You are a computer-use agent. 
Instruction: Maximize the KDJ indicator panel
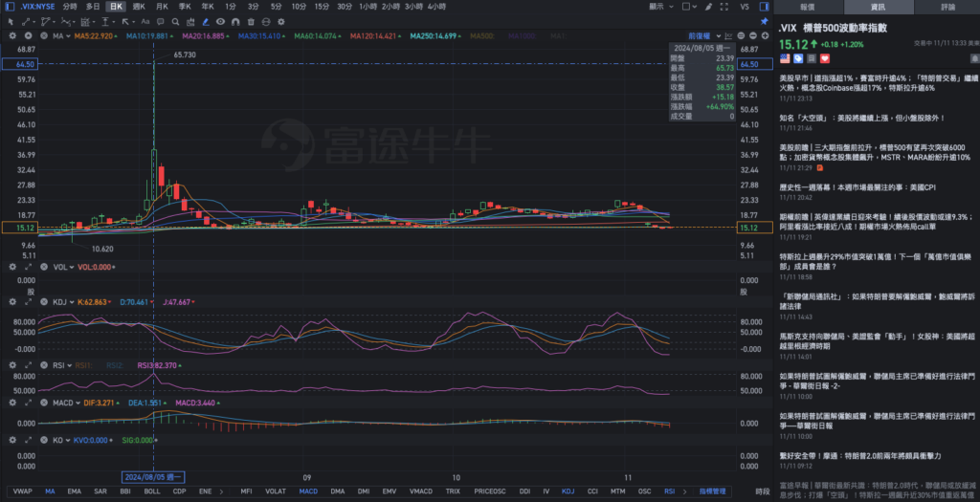28,302
